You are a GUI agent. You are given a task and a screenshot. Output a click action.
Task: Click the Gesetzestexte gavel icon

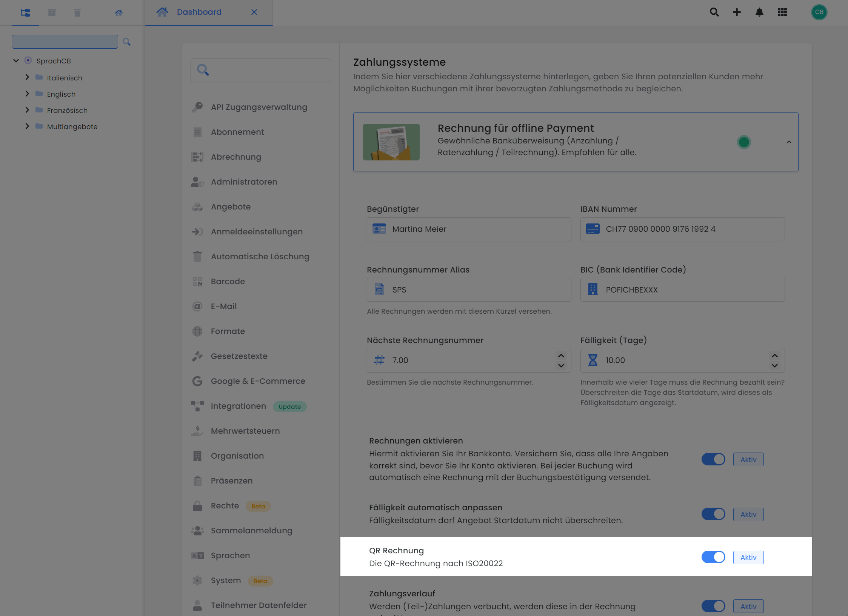[x=197, y=356]
